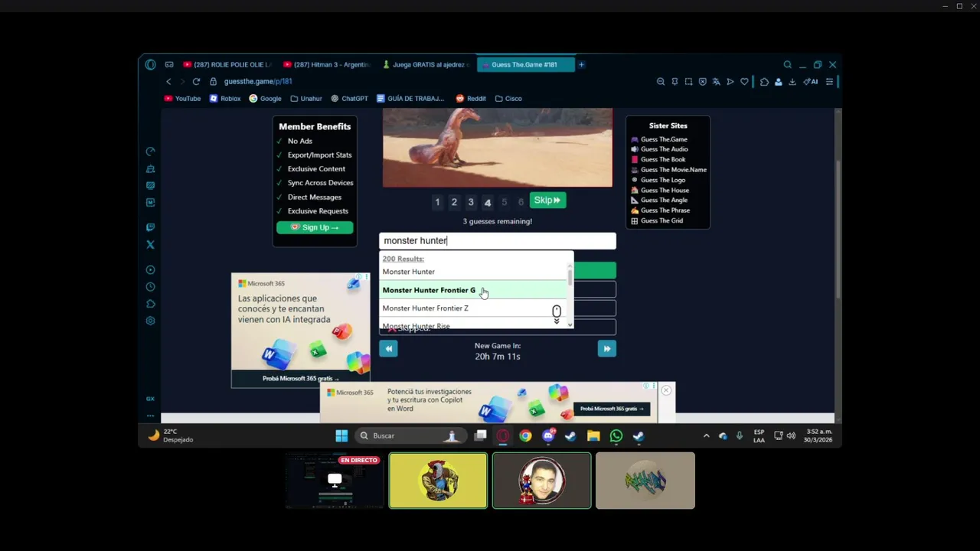Image resolution: width=980 pixels, height=551 pixels.
Task: Select Monster Hunter Frontier G suggestion
Action: [473, 290]
